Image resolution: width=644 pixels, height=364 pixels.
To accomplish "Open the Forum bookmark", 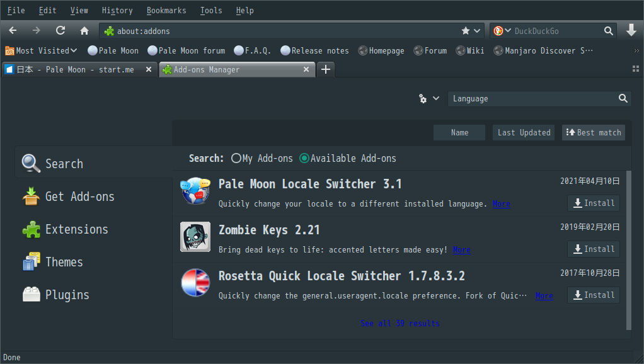I will coord(430,50).
